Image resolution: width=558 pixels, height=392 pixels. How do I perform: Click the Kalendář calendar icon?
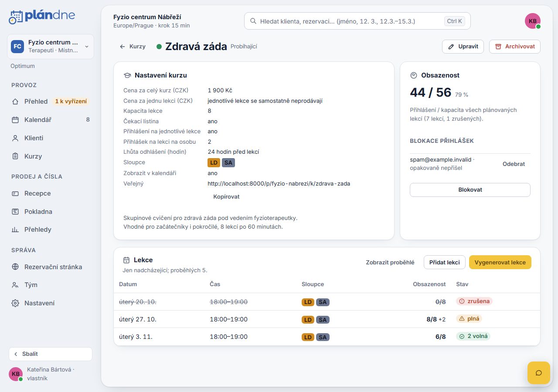[x=15, y=120]
